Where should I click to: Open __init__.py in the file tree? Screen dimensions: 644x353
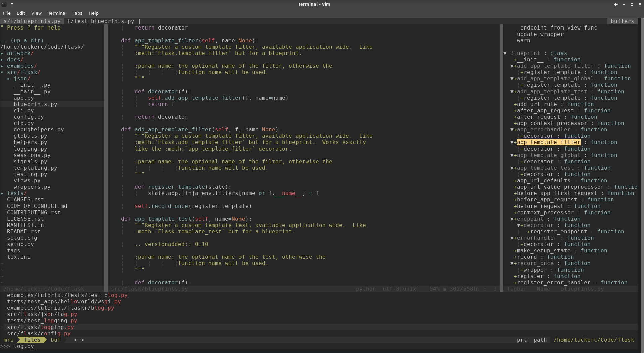(32, 85)
